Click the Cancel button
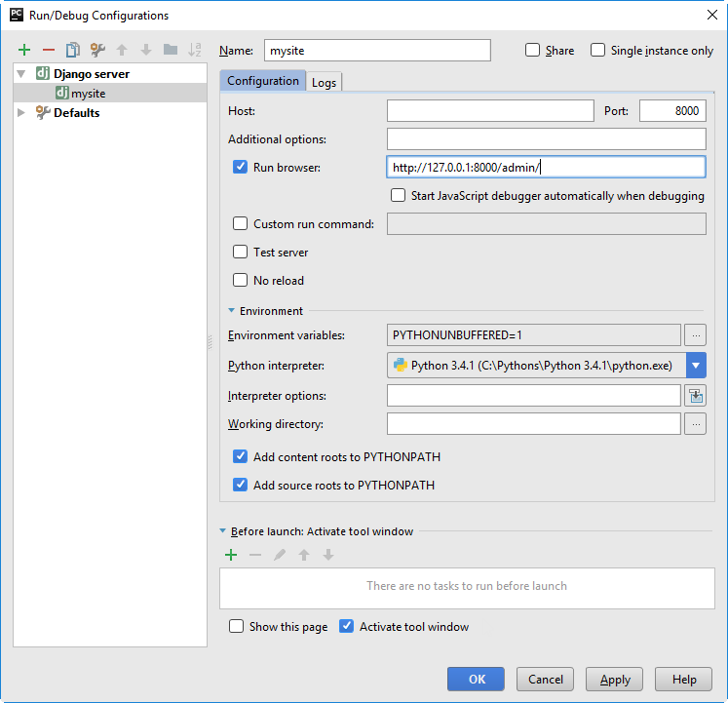The height and width of the screenshot is (703, 728). (545, 680)
